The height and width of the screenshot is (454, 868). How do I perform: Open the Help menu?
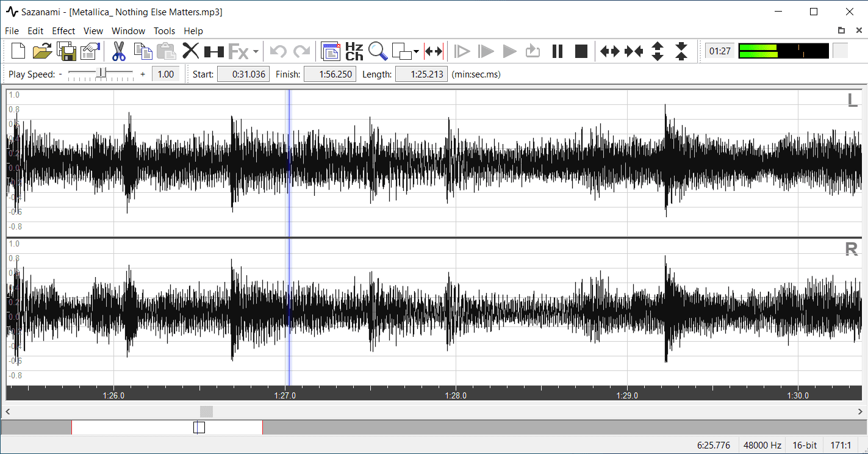[x=193, y=31]
